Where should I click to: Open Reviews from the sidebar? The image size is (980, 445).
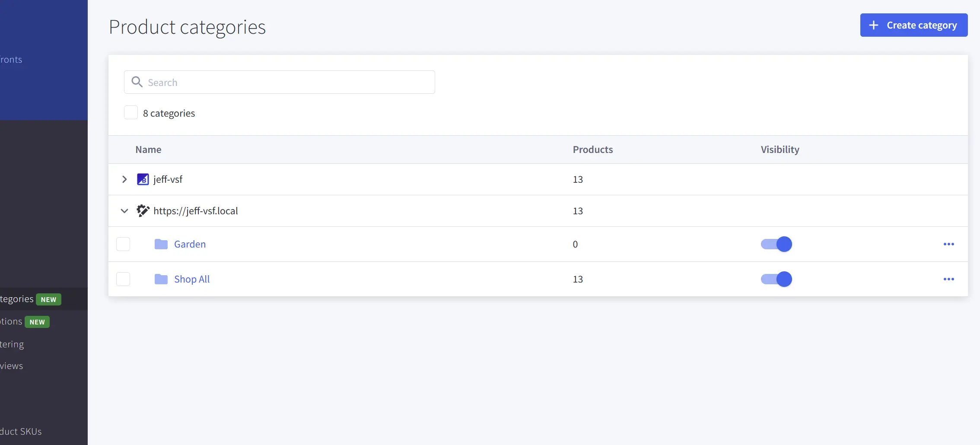tap(11, 365)
